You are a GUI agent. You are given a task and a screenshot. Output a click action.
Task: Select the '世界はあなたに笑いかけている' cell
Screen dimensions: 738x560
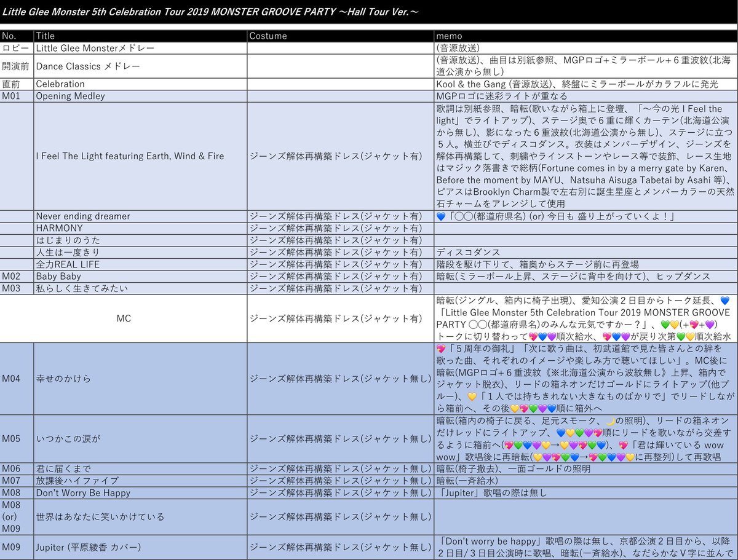tap(141, 517)
